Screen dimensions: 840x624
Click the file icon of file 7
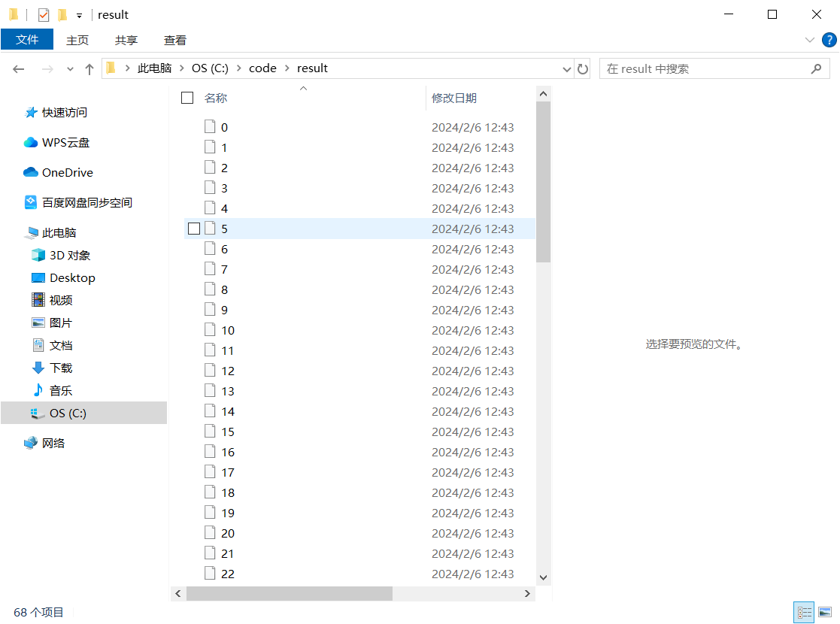[x=210, y=269]
